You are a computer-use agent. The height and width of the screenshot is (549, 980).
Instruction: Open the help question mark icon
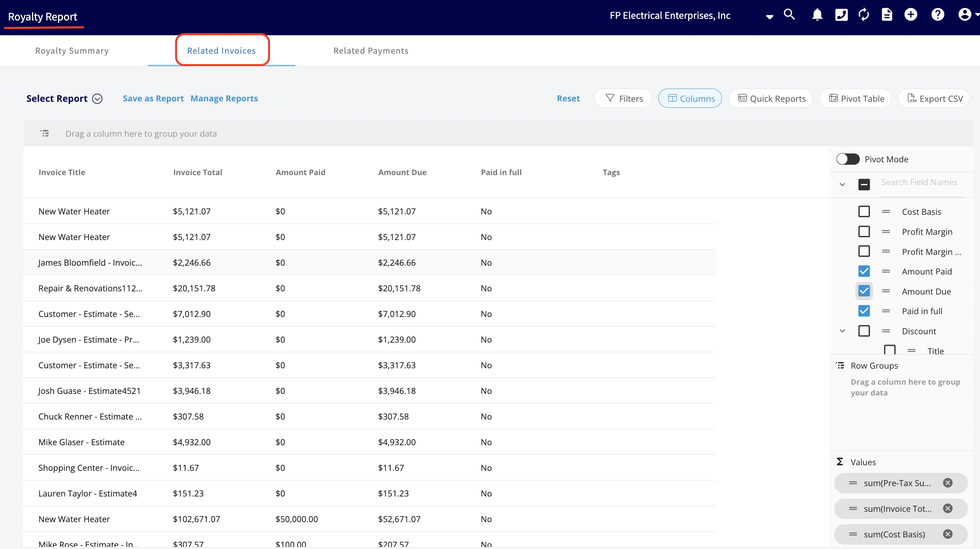[x=938, y=15]
